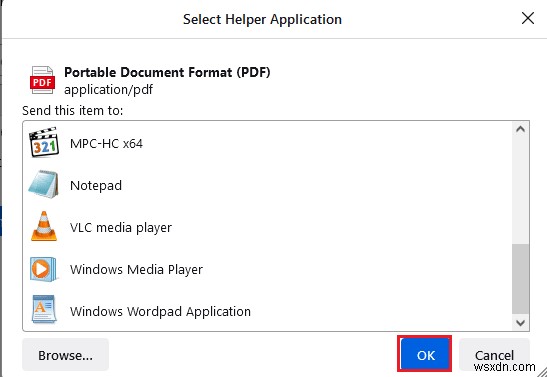Click the red PDF file type icon
547x377 pixels.
click(42, 80)
